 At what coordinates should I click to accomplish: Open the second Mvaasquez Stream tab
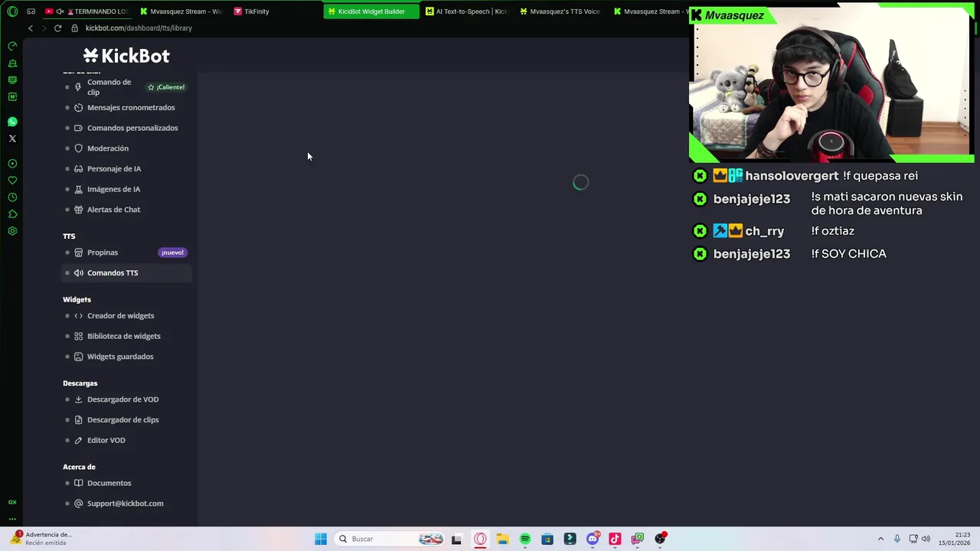coord(649,11)
